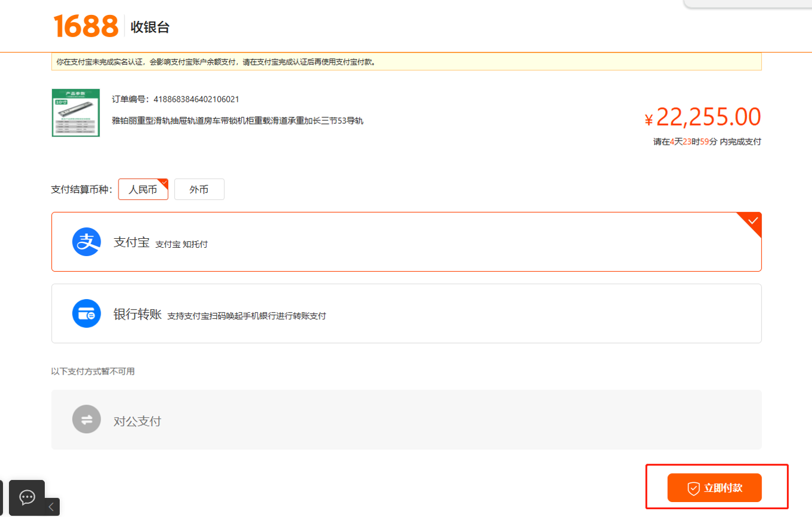Click the product thumbnail image
This screenshot has width=812, height=517.
coord(75,113)
